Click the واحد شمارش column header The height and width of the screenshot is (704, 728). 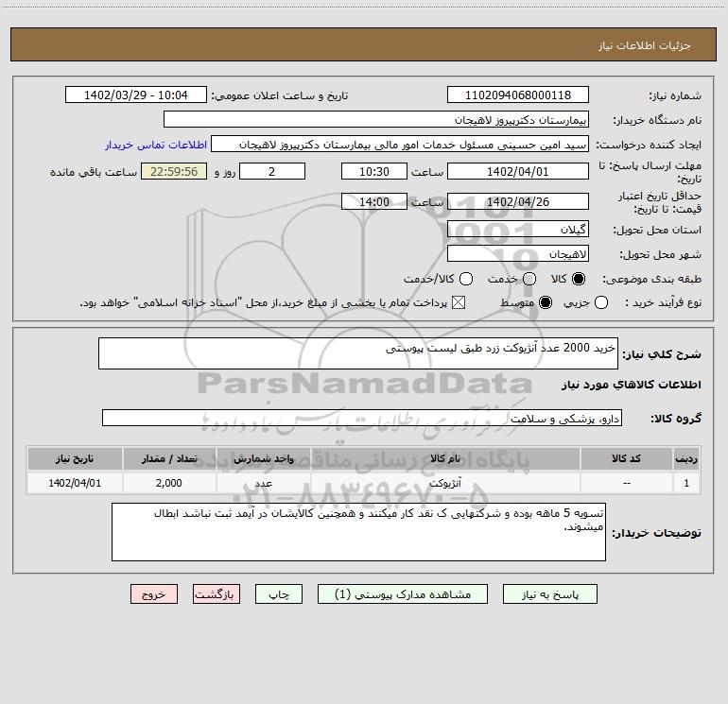tap(263, 459)
